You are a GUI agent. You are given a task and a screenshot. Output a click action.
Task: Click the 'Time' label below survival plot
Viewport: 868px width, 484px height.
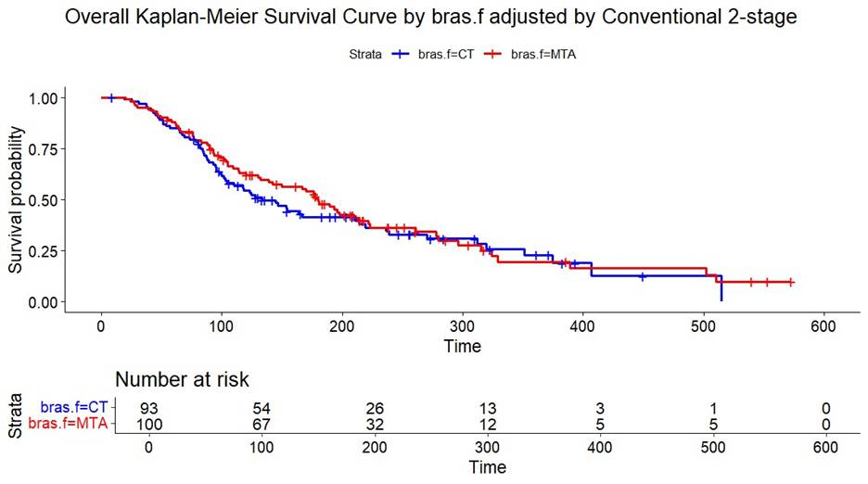pos(462,347)
